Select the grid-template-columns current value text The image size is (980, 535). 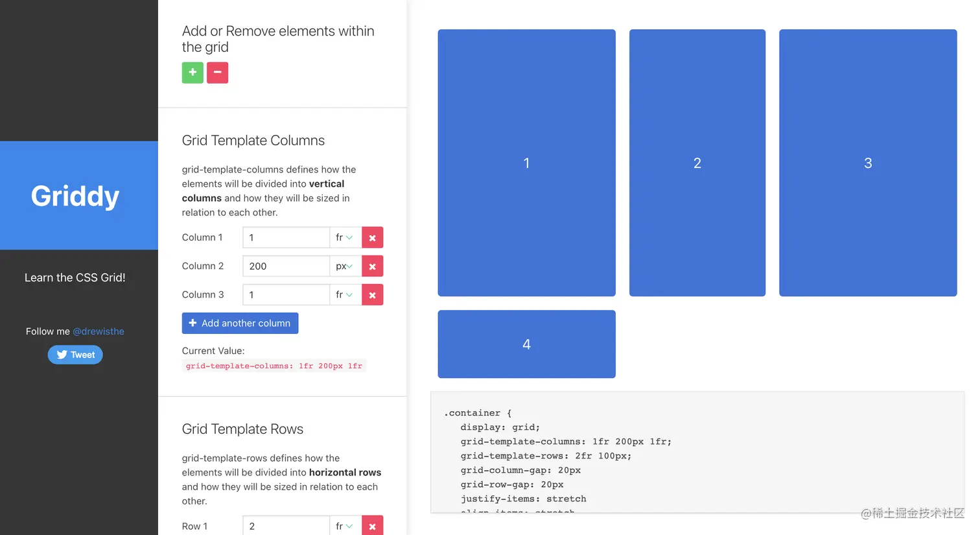[274, 365]
